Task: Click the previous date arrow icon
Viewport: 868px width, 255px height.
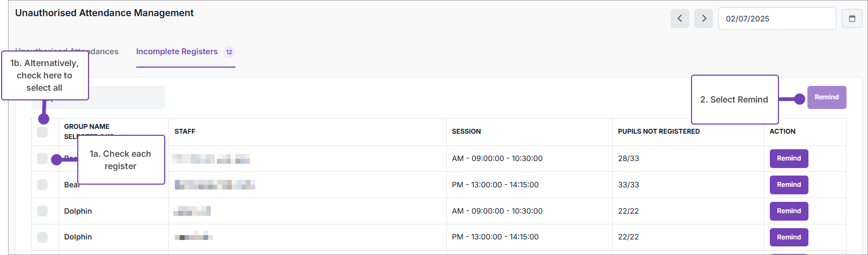Action: click(680, 18)
